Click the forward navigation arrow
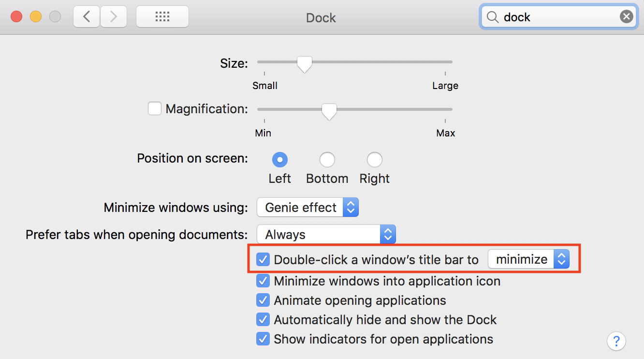The width and height of the screenshot is (644, 359). (x=114, y=17)
